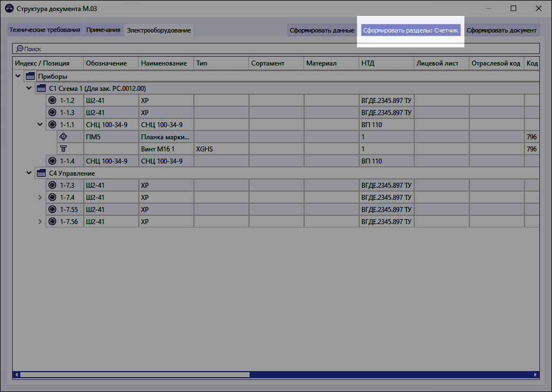Image resolution: width=552 pixels, height=392 pixels.
Task: Expand the row 1-7.4 entry
Action: (39, 197)
